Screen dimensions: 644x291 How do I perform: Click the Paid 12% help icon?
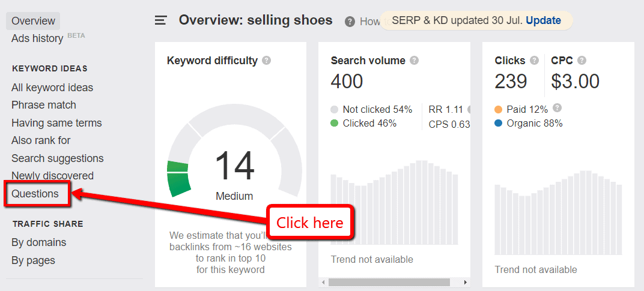click(557, 108)
